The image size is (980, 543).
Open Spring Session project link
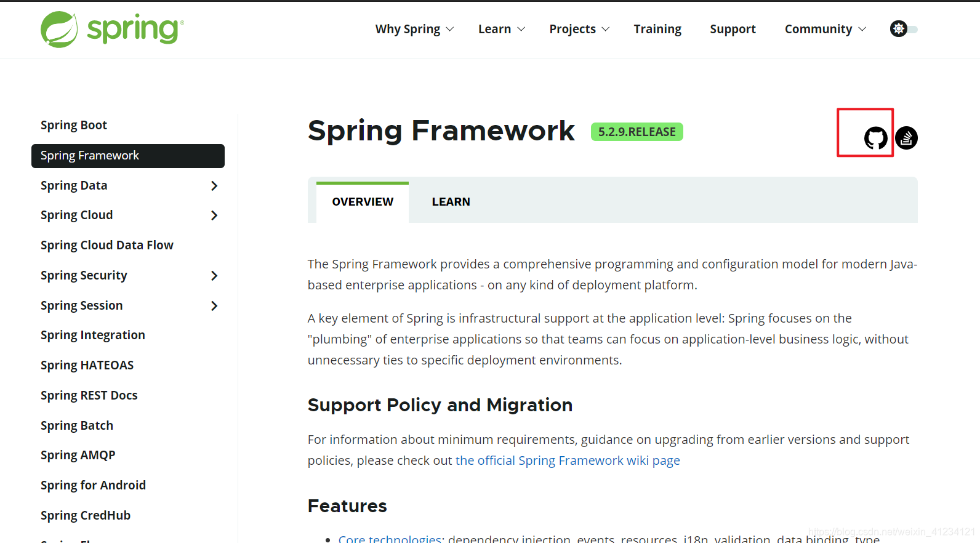82,305
